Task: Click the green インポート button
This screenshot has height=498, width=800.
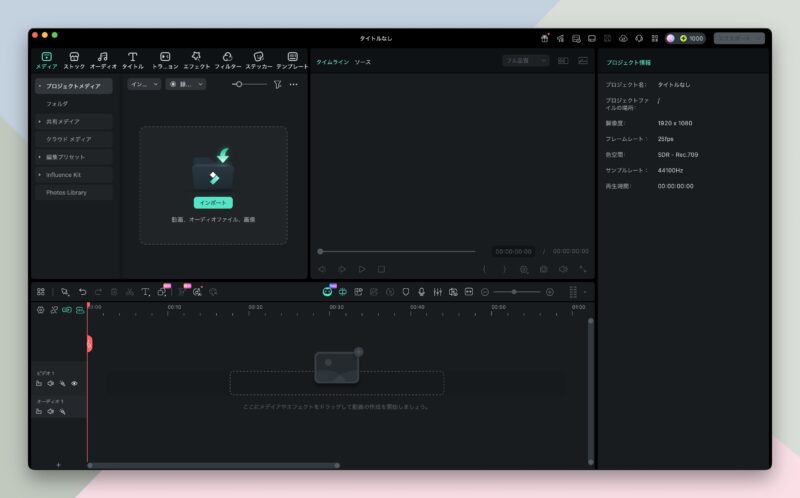Action: coord(213,202)
